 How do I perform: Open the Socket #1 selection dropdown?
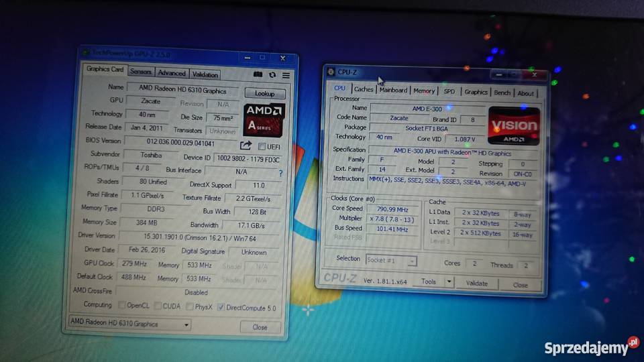pos(390,260)
